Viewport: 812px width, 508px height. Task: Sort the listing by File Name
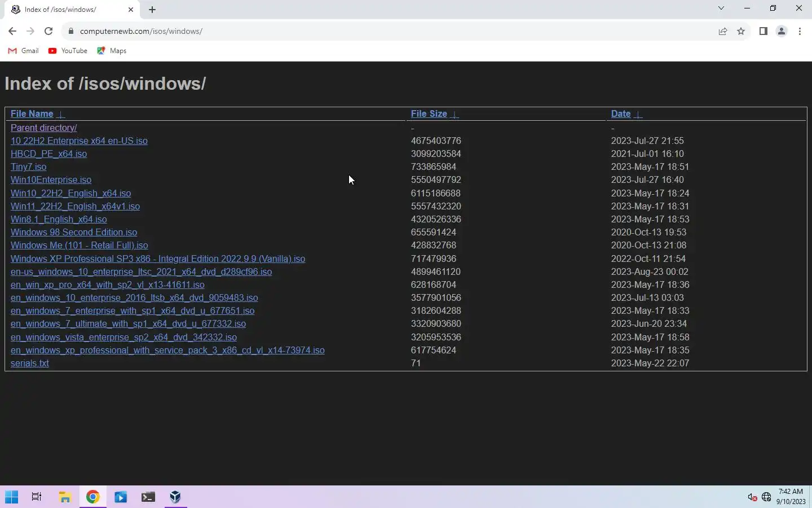tap(32, 114)
